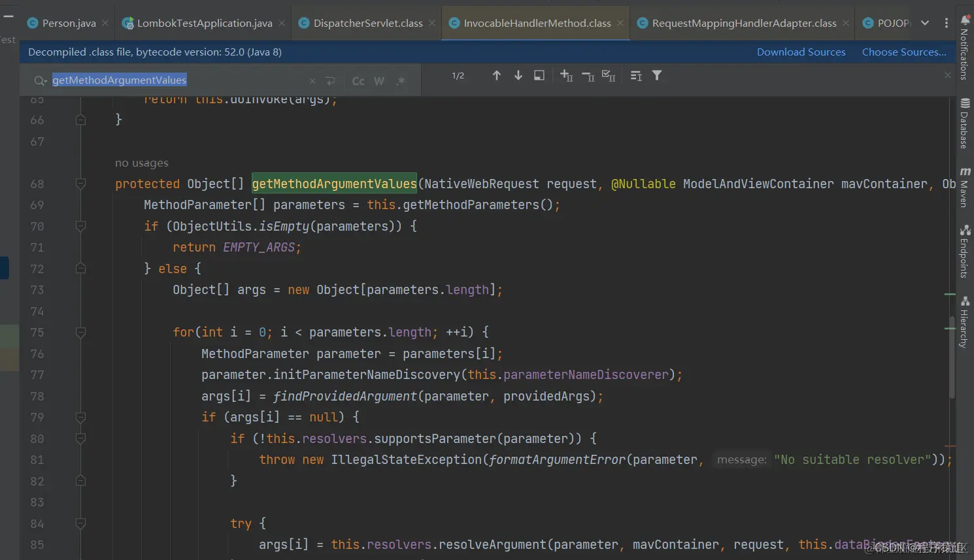Click EMPTY_ARGS constant on line 71
The image size is (974, 560).
click(x=259, y=248)
